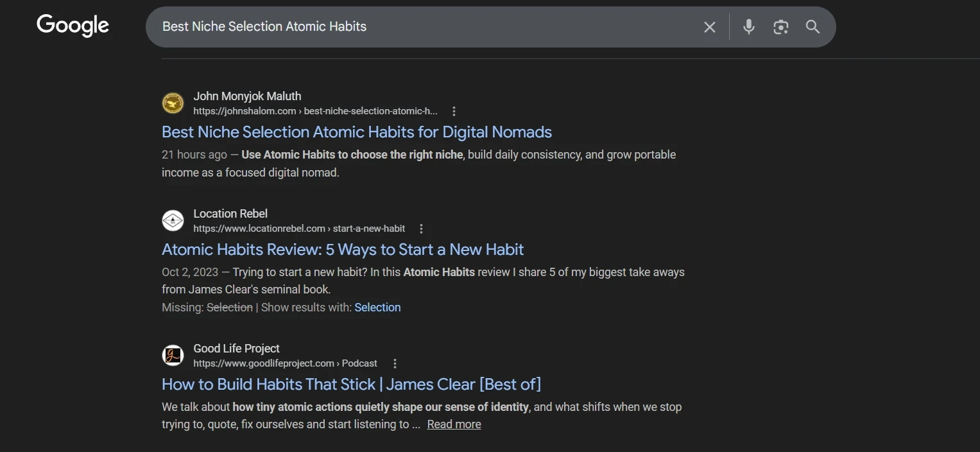Image resolution: width=980 pixels, height=452 pixels.
Task: Open Google Lens image search
Action: click(780, 27)
